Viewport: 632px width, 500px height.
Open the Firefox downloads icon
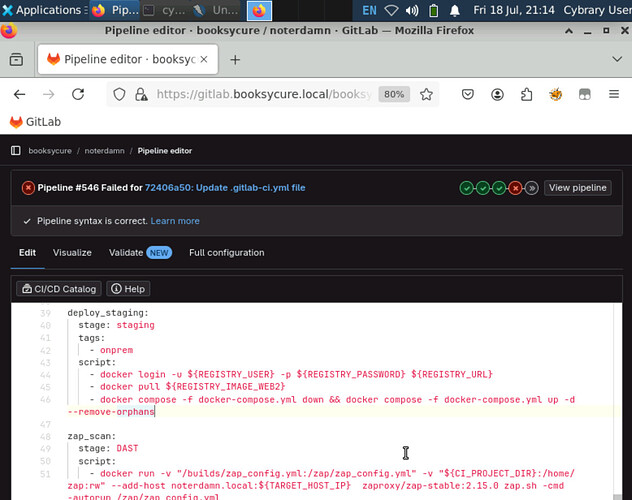tap(497, 94)
